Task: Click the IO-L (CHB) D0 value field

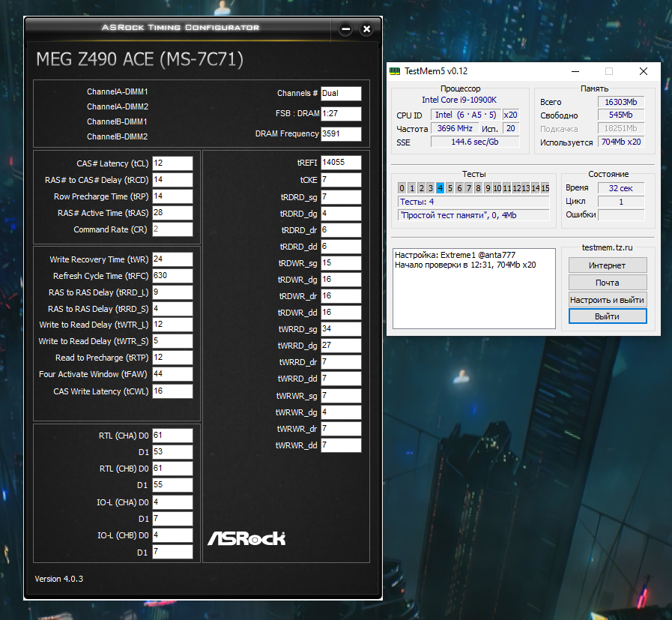Action: pos(173,535)
